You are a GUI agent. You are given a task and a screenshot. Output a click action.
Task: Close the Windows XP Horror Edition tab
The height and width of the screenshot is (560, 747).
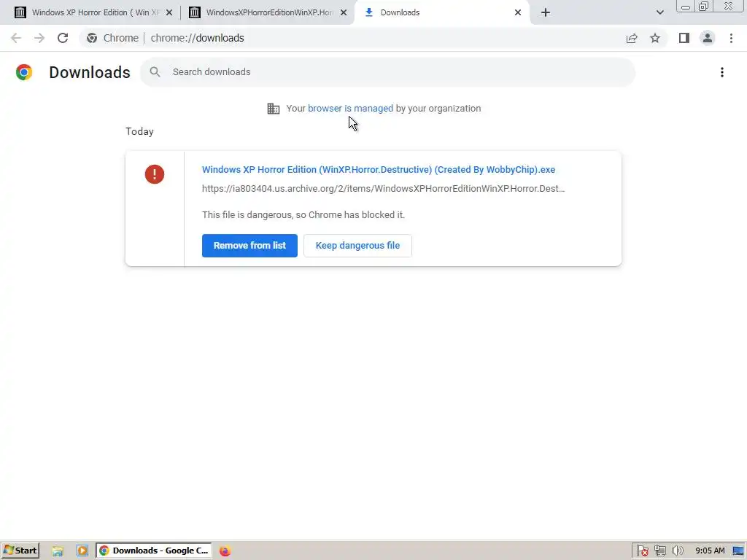pyautogui.click(x=169, y=12)
